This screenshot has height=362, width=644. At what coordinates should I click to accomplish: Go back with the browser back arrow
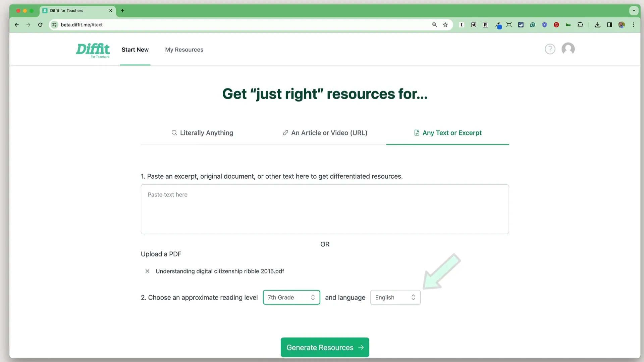click(17, 25)
